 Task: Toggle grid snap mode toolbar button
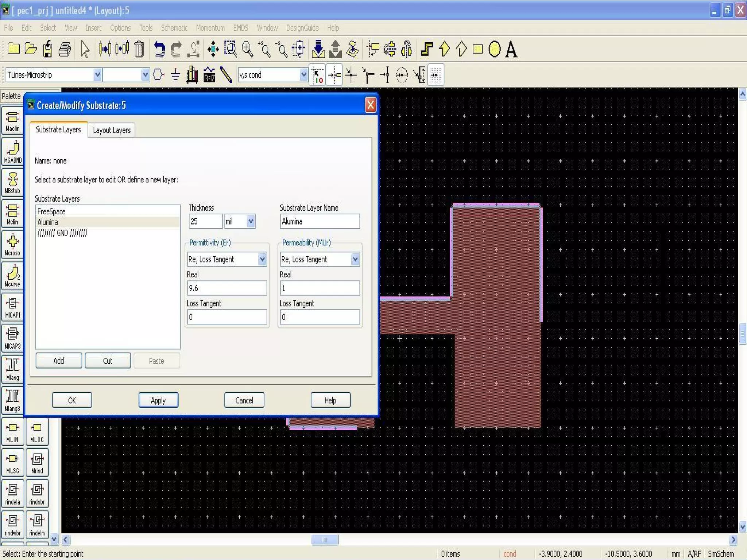436,75
